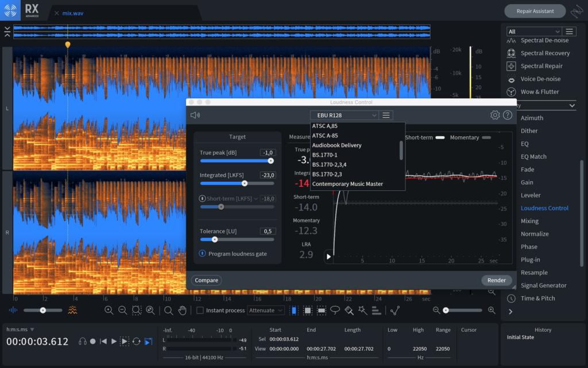
Task: Open Loudness Control settings gear
Action: [495, 115]
